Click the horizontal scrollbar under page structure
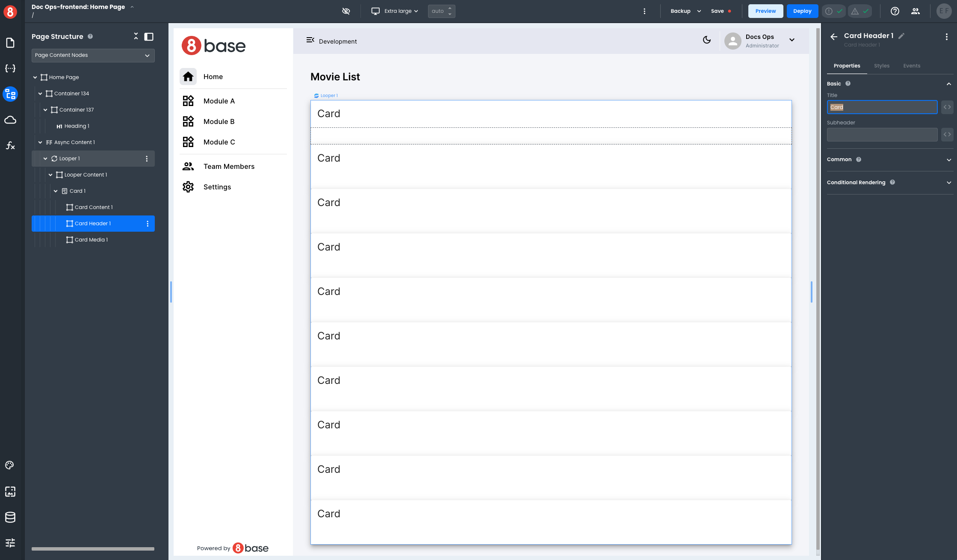Viewport: 957px width, 560px height. (x=93, y=549)
